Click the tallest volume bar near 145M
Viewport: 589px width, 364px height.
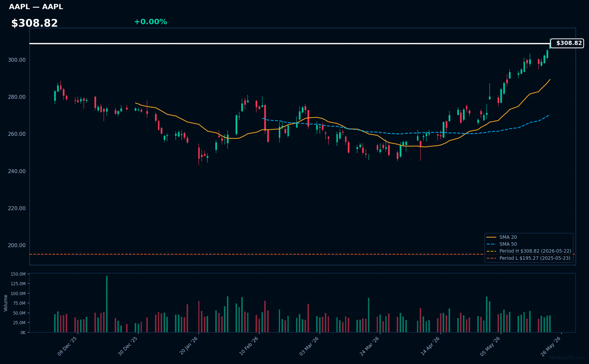tap(107, 304)
